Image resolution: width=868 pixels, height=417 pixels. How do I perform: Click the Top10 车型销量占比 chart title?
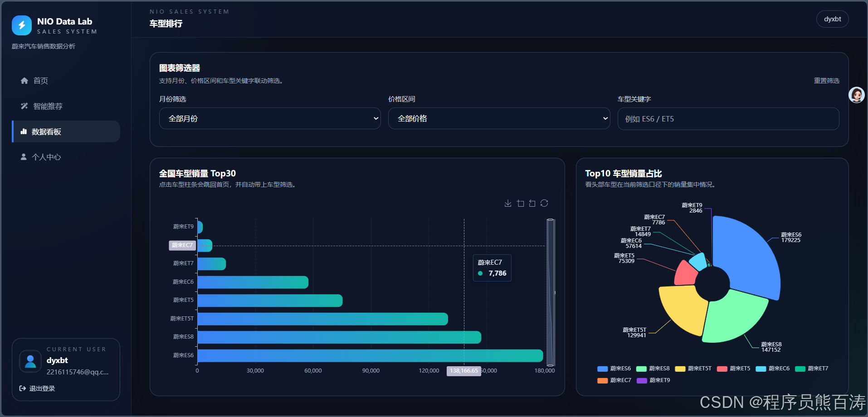tap(624, 174)
